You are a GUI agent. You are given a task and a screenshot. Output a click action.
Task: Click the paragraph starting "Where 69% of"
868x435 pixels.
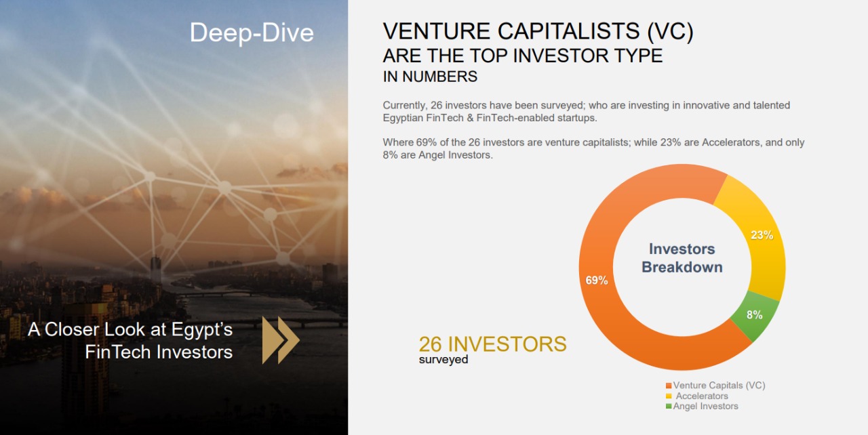[593, 149]
